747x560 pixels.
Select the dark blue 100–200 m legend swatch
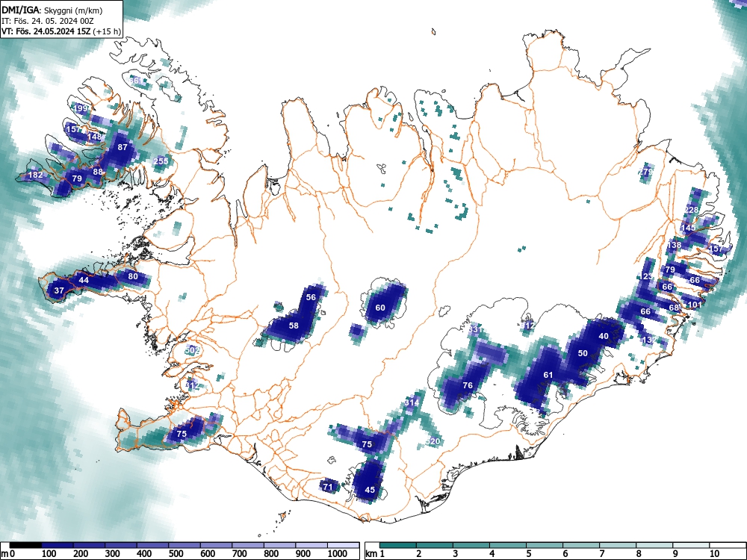coord(58,544)
